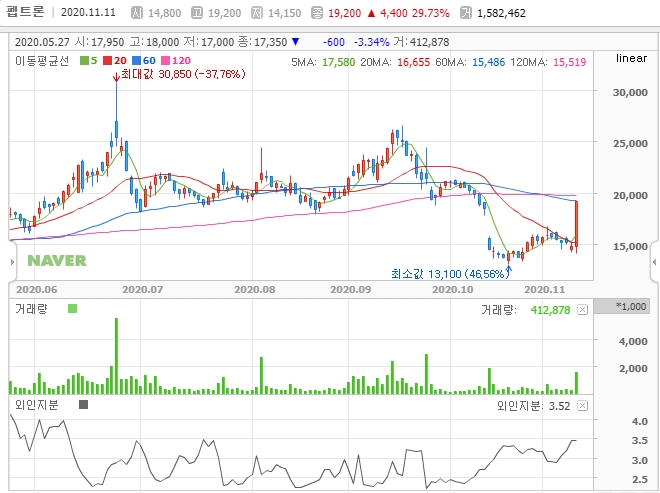Click the header date 2020.11.11
660x493 pixels.
88,12
